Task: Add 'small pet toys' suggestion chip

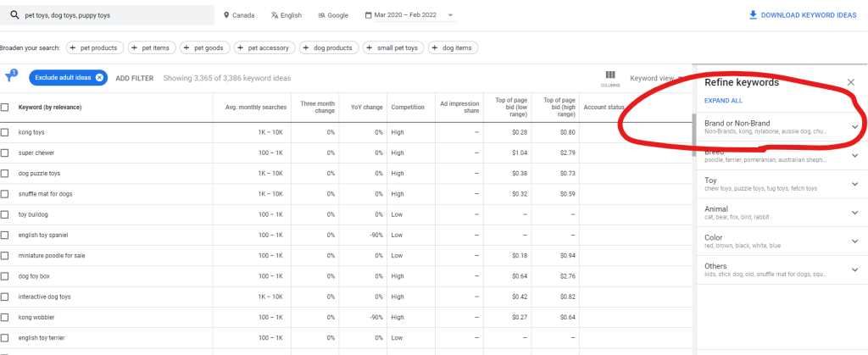Action: coord(393,48)
